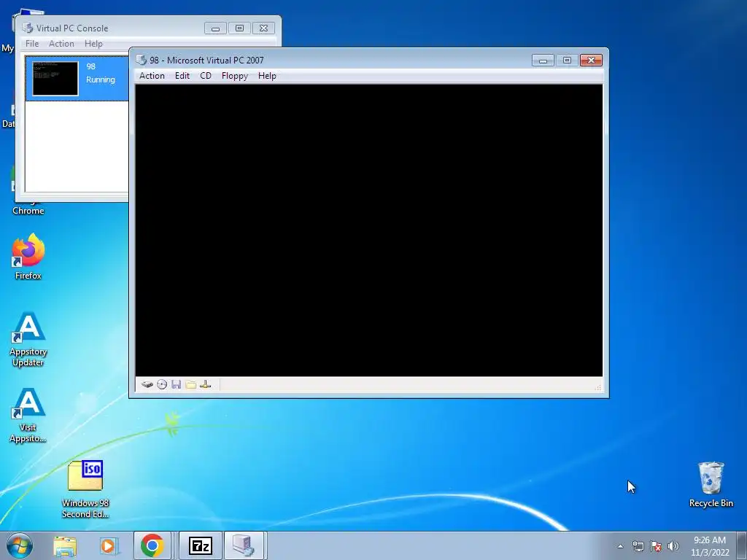Switch to Virtual PC taskbar button

pyautogui.click(x=244, y=545)
